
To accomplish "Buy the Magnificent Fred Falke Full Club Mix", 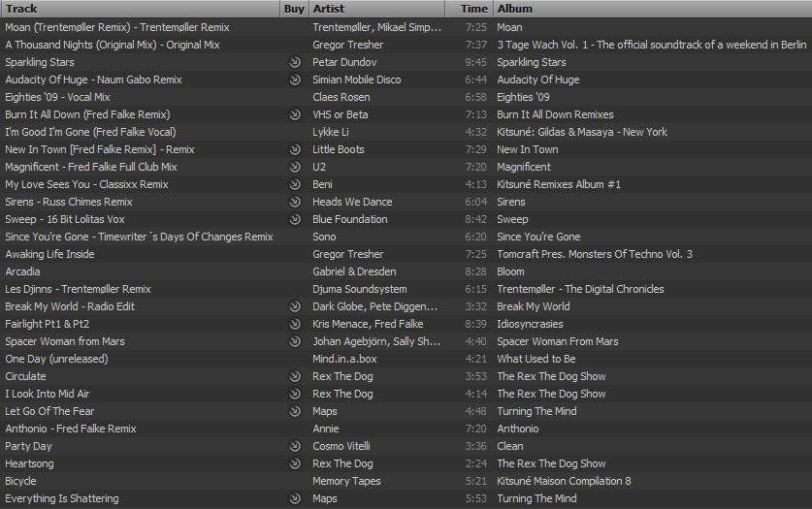I will (295, 167).
